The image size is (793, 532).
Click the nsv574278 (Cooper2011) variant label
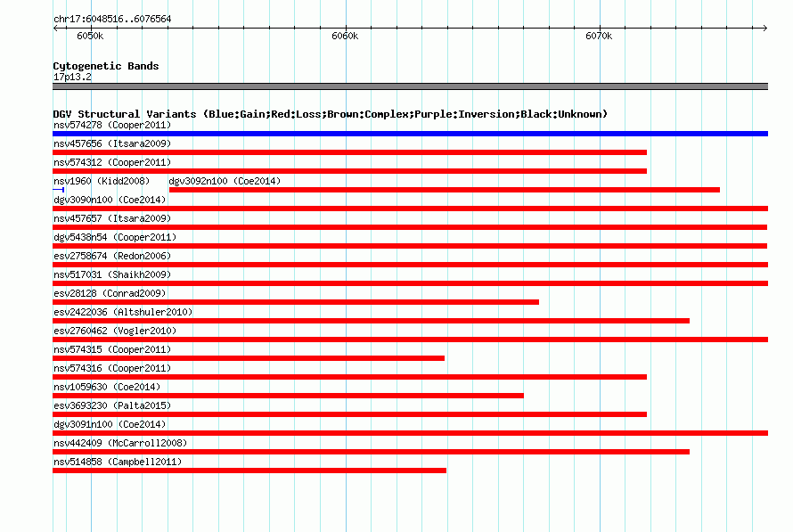coord(112,125)
